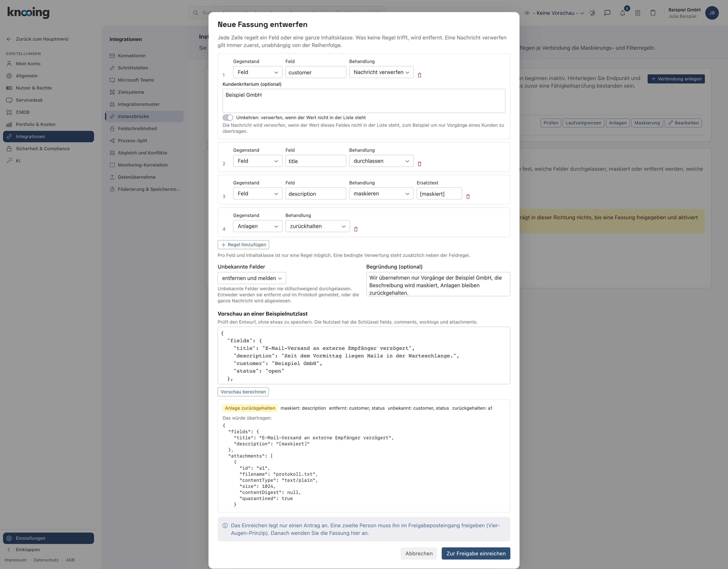
Task: Open the notifications bell
Action: pyautogui.click(x=622, y=13)
